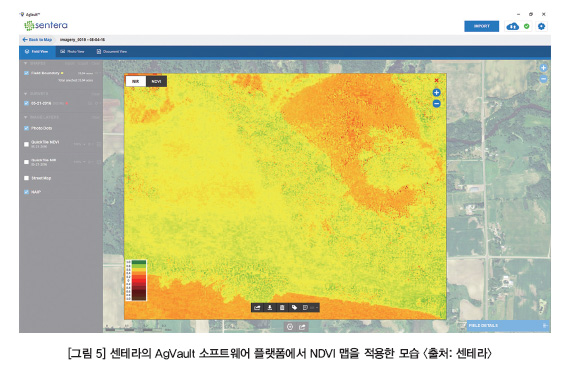Zoom out on the NDVI image viewer

[436, 104]
